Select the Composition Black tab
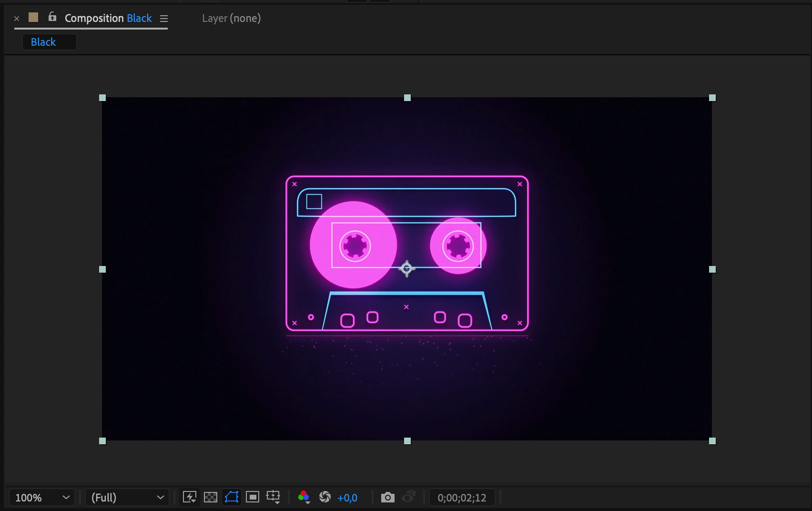The height and width of the screenshot is (511, 812). pos(108,19)
